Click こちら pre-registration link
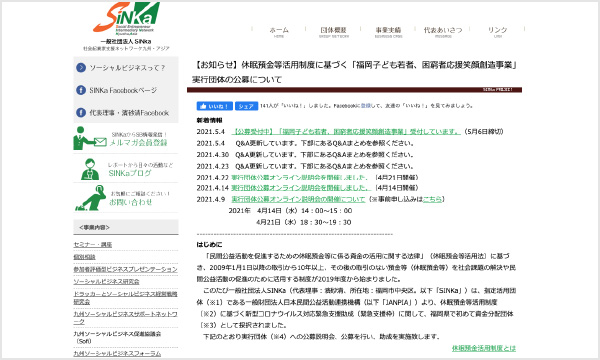600x360 pixels. (432, 199)
